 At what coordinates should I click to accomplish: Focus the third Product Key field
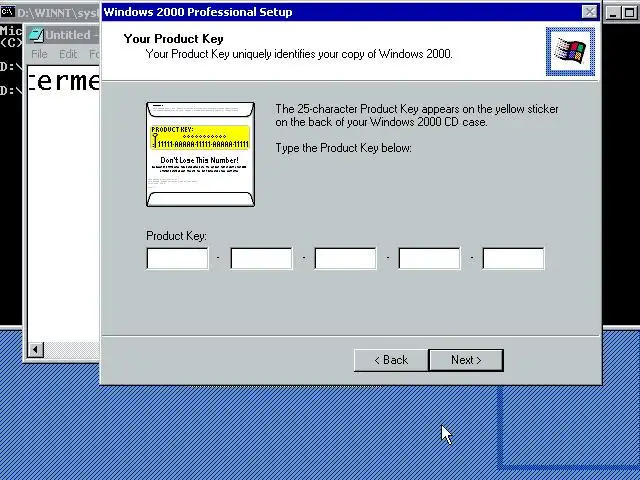345,258
